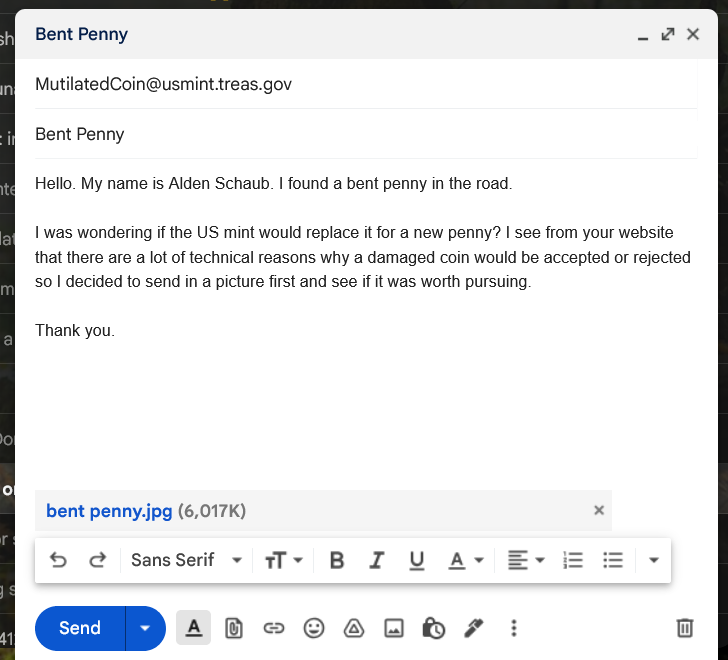The height and width of the screenshot is (660, 728).
Task: Expand compose window to full screen
Action: 668,34
